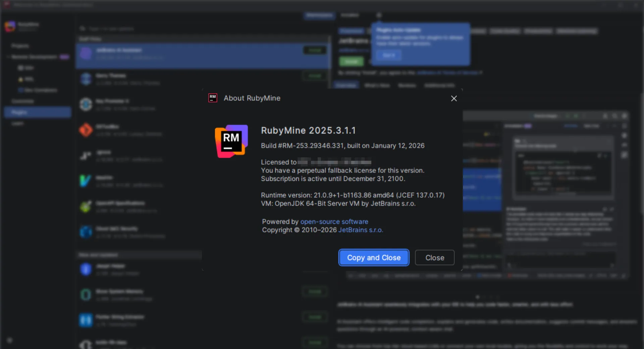This screenshot has width=644, height=349.
Task: Click the "Copyright © 2010–2026" text
Action: click(299, 230)
